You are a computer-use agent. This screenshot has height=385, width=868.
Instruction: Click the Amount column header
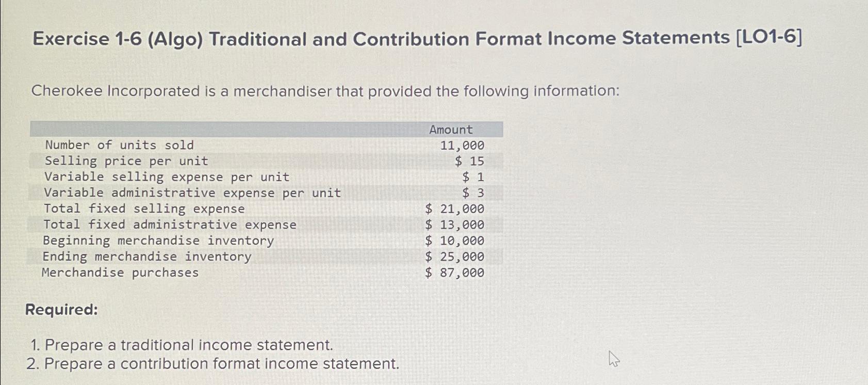(451, 130)
